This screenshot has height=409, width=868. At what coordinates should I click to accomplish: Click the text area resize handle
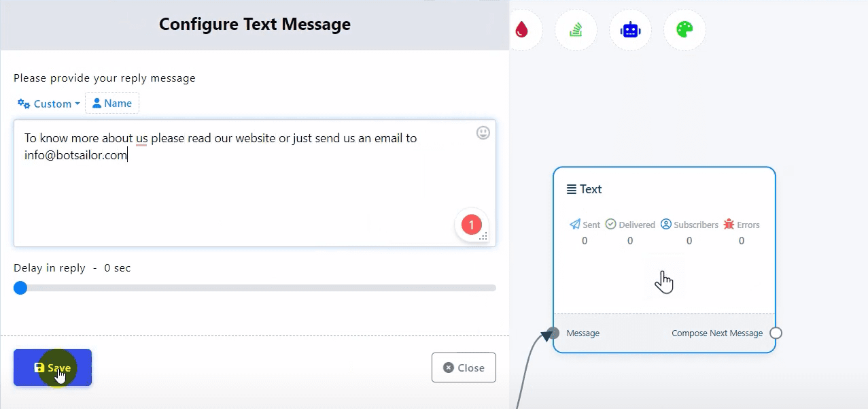(484, 236)
